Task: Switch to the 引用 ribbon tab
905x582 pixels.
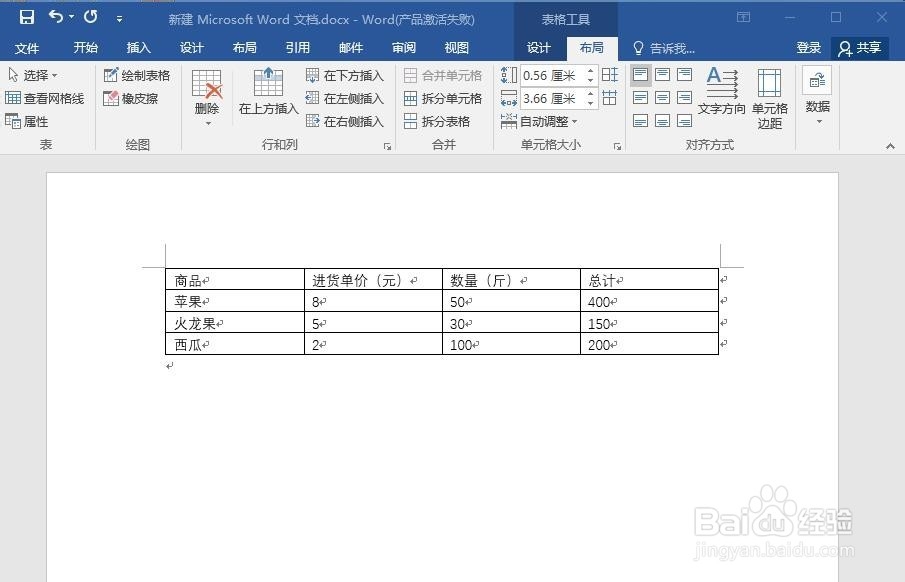Action: click(x=298, y=48)
